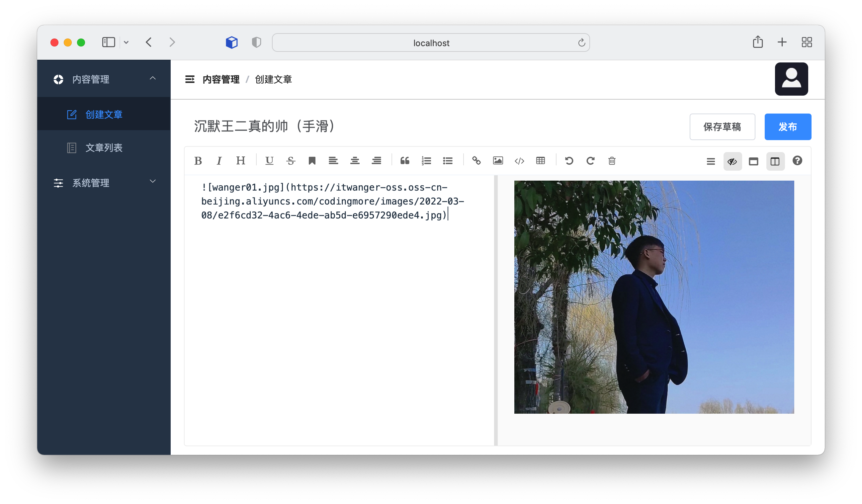Toggle split-column editing mode

click(x=775, y=161)
